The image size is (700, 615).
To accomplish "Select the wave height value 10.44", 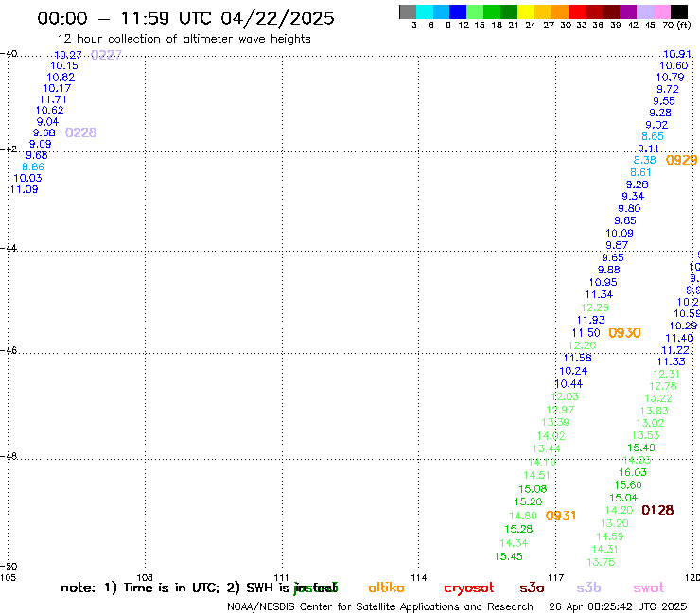I will click(x=569, y=384).
